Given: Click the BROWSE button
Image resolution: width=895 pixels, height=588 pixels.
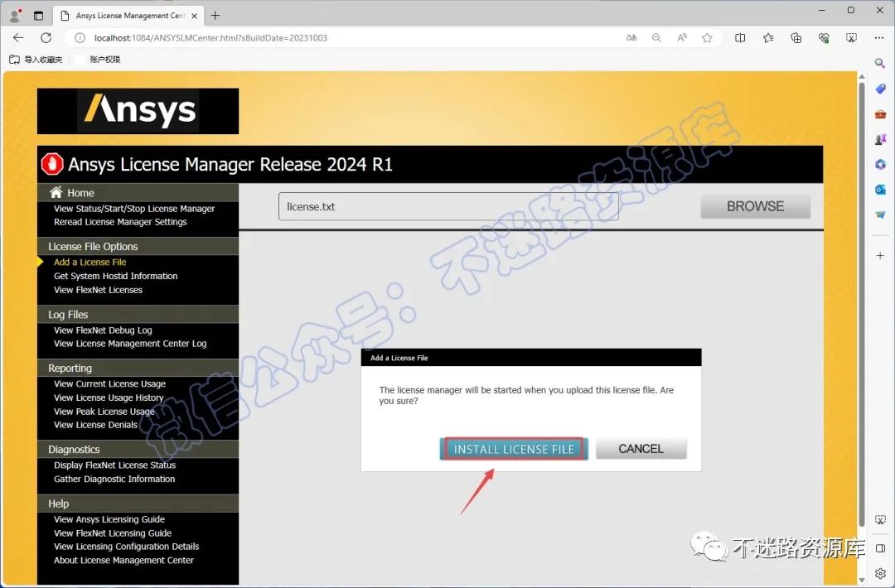Looking at the screenshot, I should (755, 206).
